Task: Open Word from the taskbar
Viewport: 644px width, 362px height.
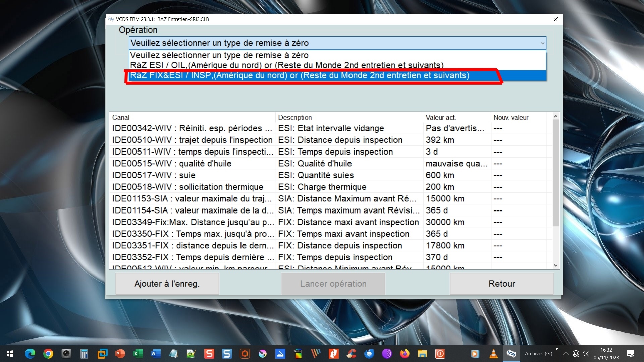Action: (x=156, y=354)
